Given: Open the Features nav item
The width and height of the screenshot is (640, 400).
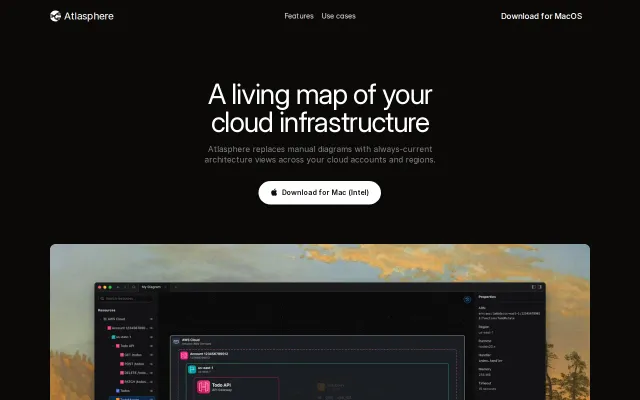Looking at the screenshot, I should (299, 16).
